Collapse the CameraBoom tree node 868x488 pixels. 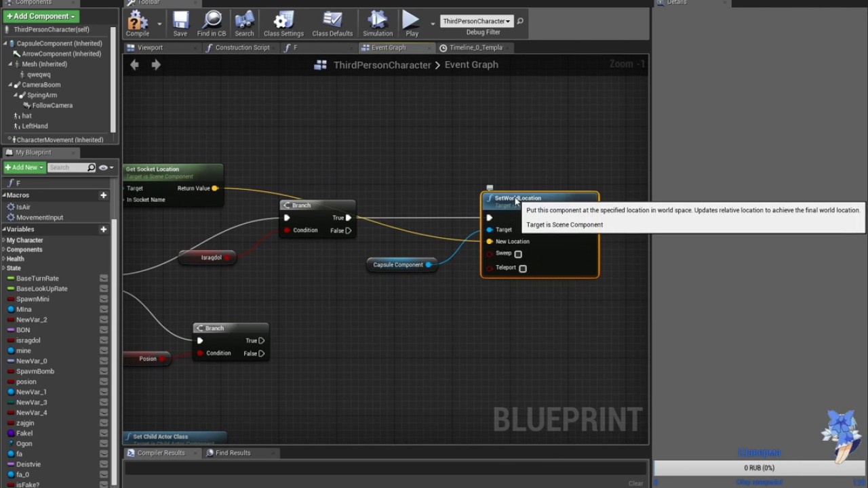(x=10, y=85)
